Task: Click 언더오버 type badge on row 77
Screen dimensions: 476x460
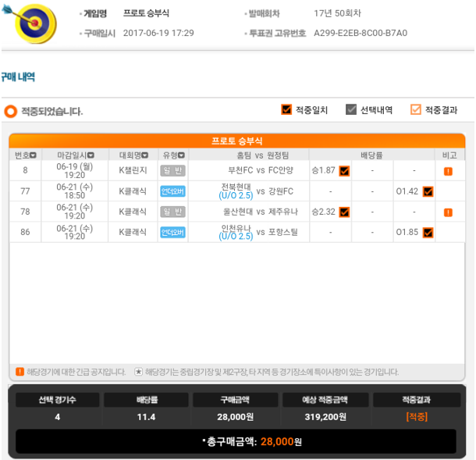Action: point(172,191)
